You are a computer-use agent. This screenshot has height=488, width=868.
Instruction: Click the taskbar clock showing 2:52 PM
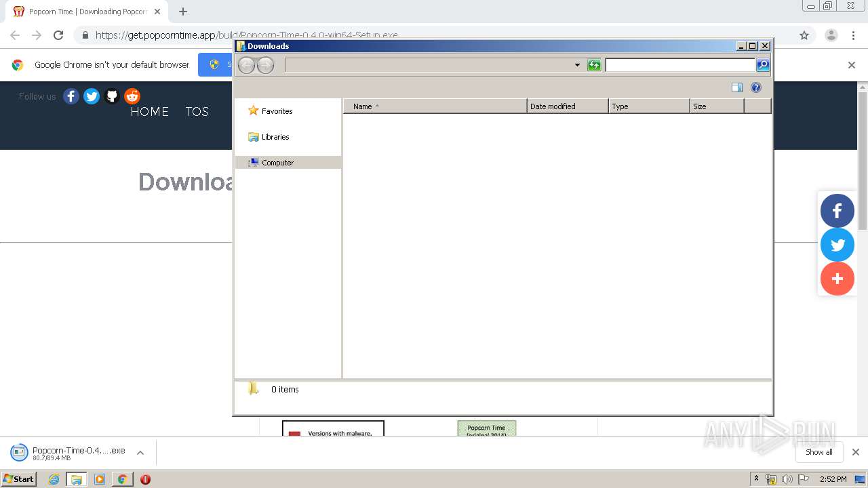coord(833,479)
